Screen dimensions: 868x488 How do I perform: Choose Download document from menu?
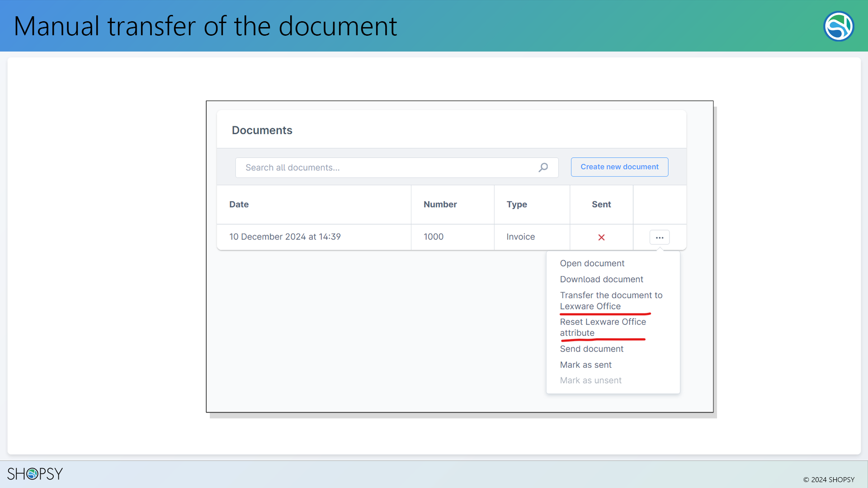[x=601, y=279]
